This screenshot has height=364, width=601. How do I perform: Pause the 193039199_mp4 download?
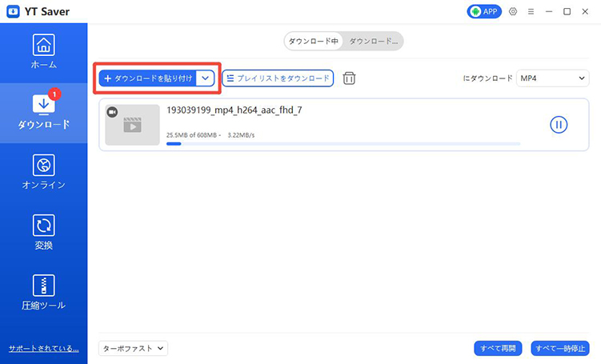coord(559,125)
